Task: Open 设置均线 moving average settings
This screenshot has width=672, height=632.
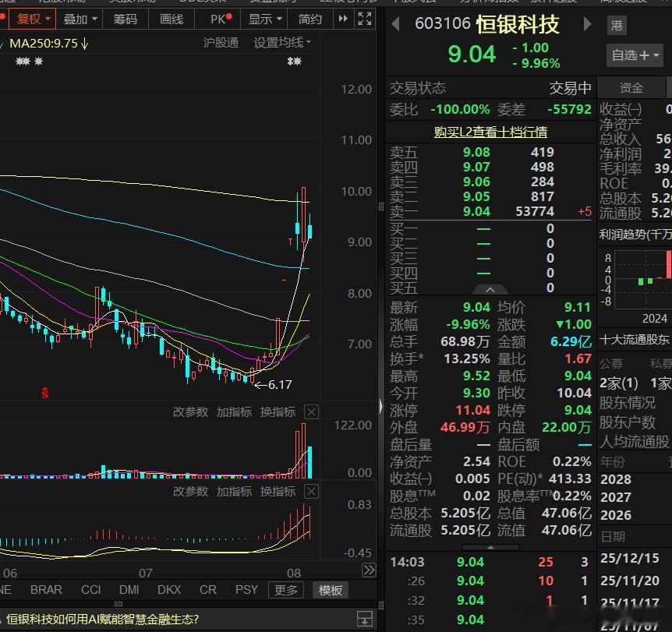Action: click(282, 43)
